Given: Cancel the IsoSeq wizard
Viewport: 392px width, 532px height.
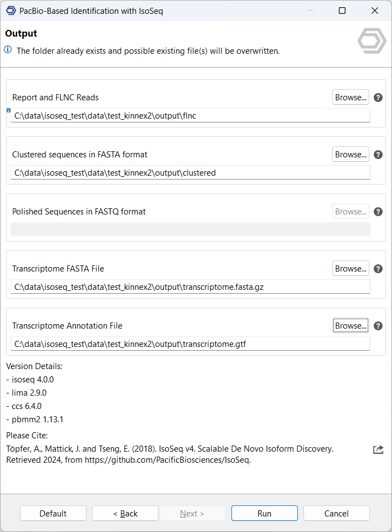Looking at the screenshot, I should tap(336, 513).
